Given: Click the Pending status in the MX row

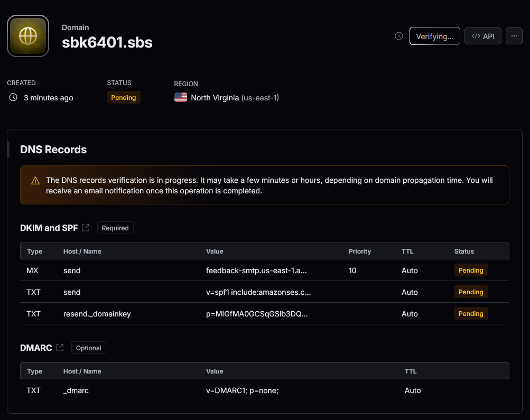Looking at the screenshot, I should pyautogui.click(x=471, y=270).
